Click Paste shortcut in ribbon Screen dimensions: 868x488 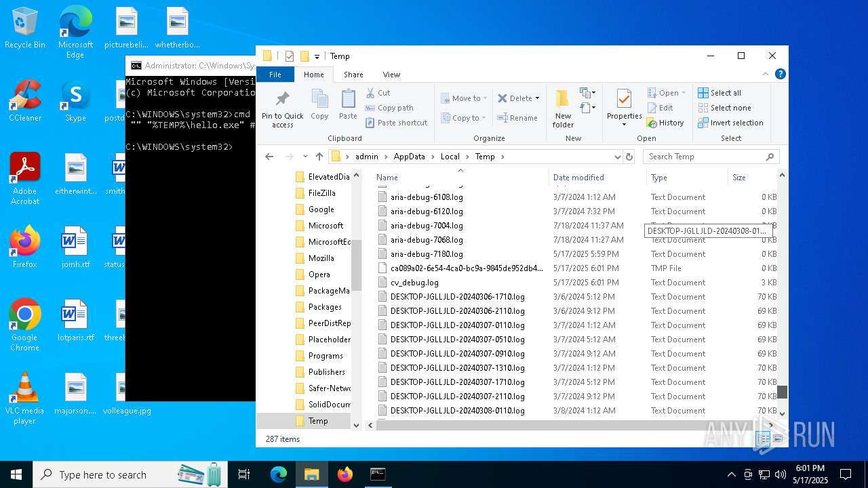[397, 123]
